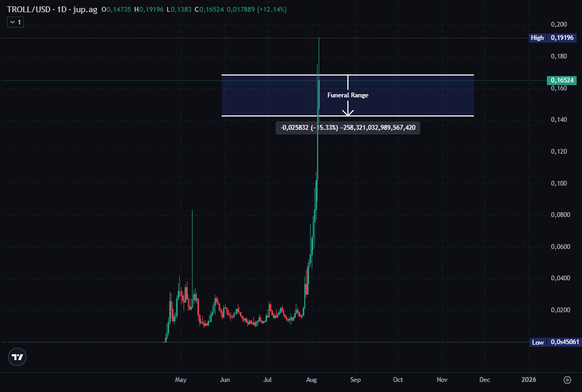Click the Aug date axis label
This screenshot has height=392, width=582.
(311, 380)
